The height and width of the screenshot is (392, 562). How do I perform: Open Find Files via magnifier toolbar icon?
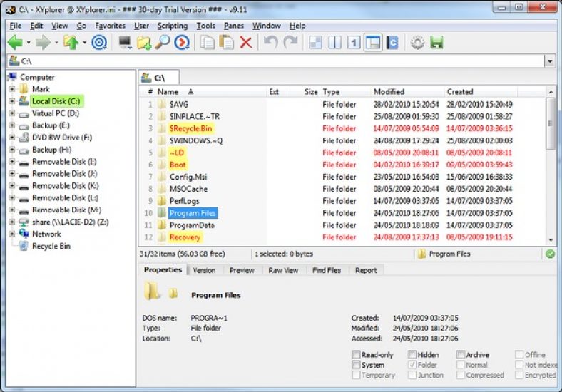(163, 43)
